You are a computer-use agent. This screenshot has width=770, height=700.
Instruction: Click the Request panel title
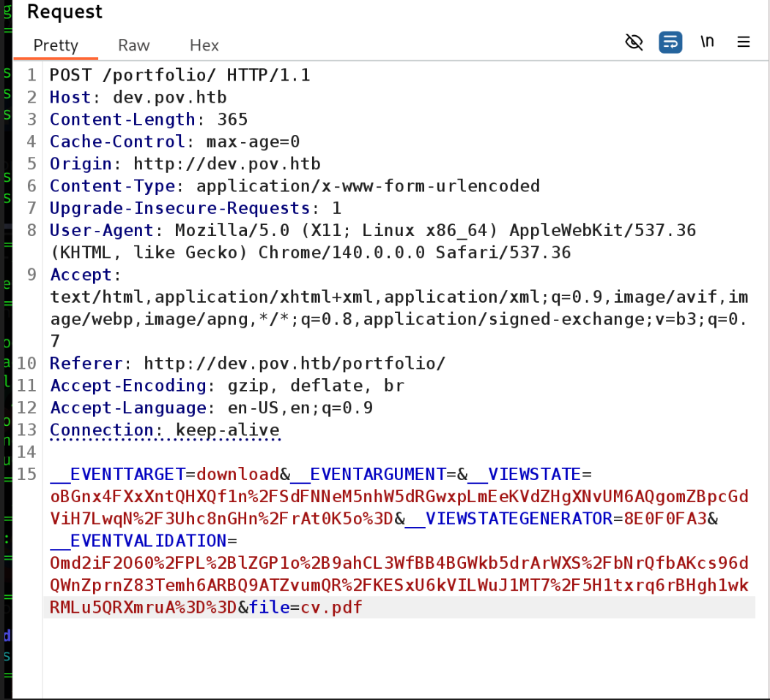(x=64, y=11)
